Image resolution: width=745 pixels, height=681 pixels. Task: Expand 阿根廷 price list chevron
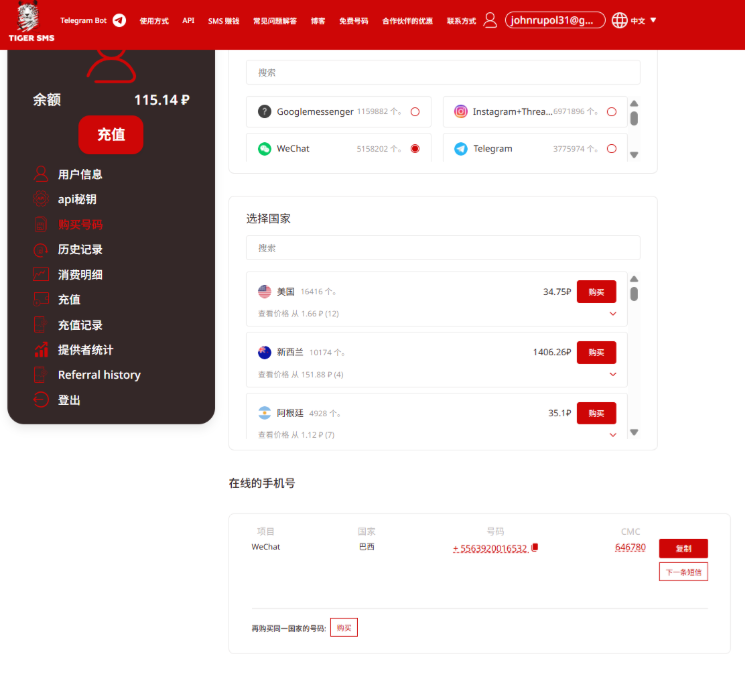pos(613,435)
